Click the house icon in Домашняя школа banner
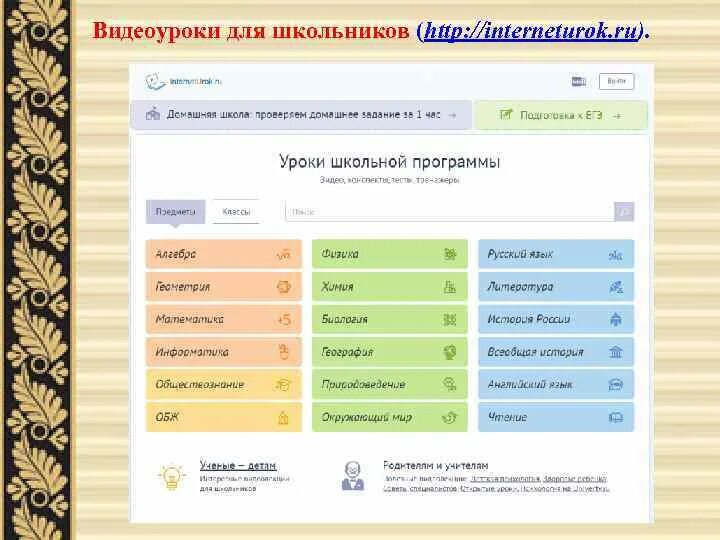The height and width of the screenshot is (540, 720). pos(152,113)
